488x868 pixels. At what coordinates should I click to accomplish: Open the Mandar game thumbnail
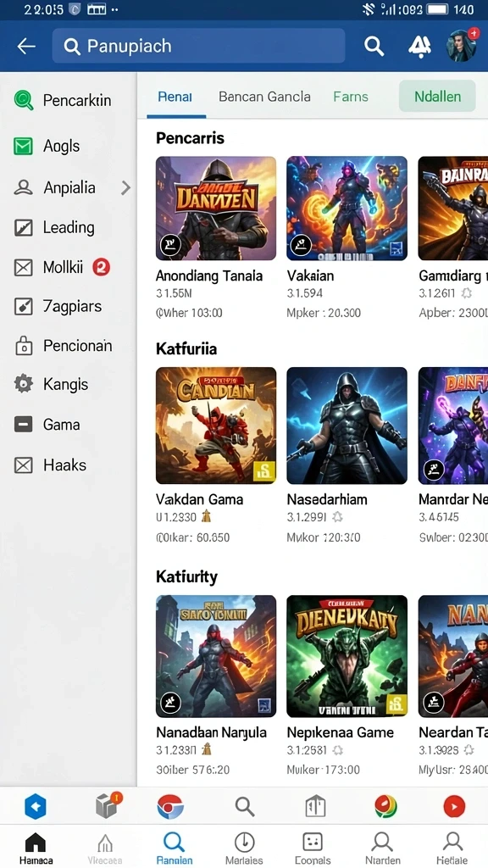coord(452,426)
